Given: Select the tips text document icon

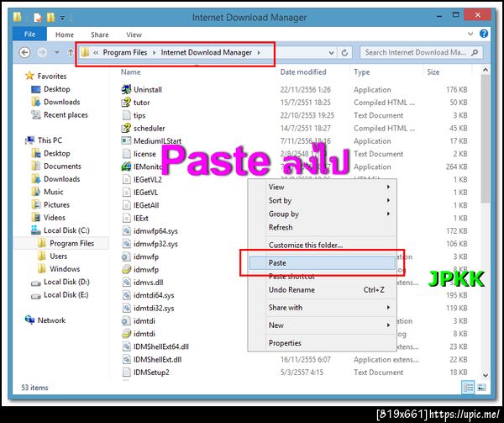Looking at the screenshot, I should click(126, 115).
